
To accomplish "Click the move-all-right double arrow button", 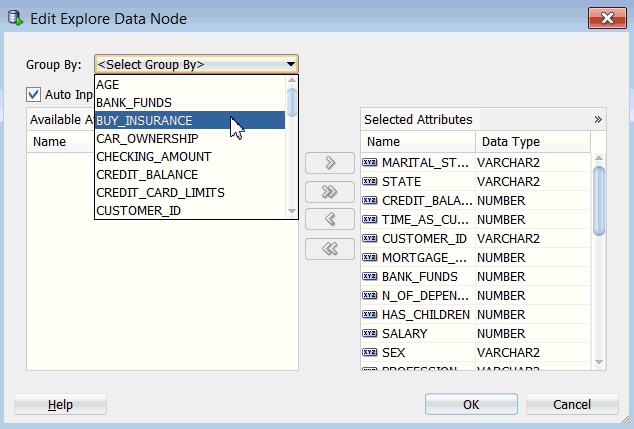I will tap(330, 192).
